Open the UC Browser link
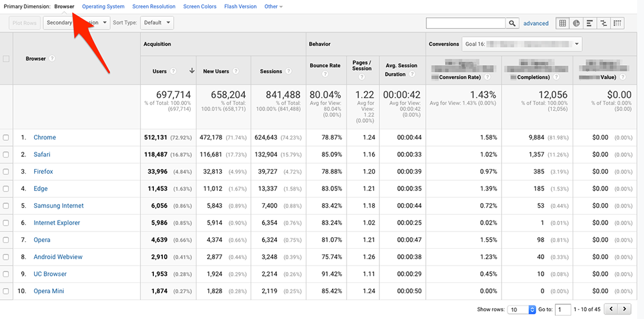 pyautogui.click(x=50, y=275)
